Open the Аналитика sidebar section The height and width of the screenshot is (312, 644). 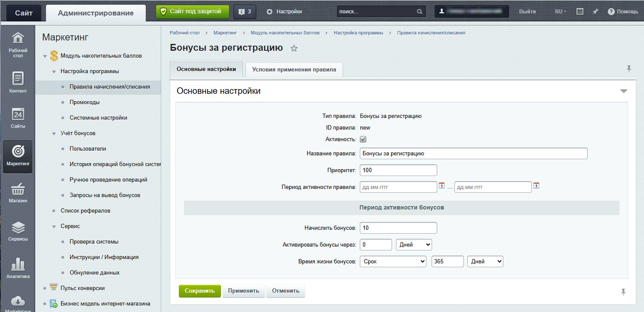(18, 269)
